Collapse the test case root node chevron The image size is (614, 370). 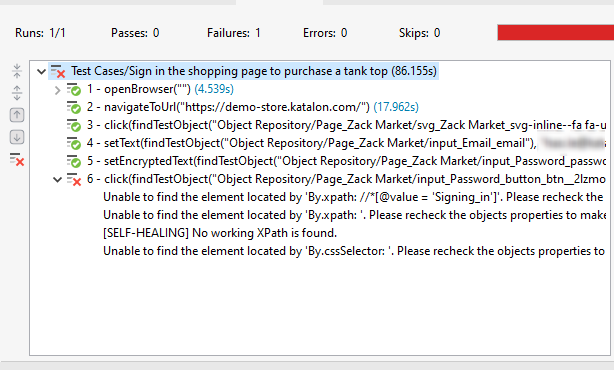click(x=41, y=72)
